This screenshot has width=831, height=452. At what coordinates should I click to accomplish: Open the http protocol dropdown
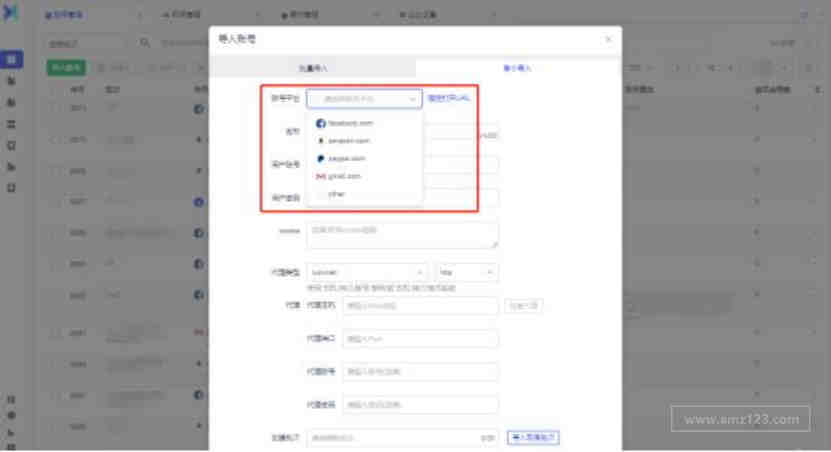(x=466, y=272)
